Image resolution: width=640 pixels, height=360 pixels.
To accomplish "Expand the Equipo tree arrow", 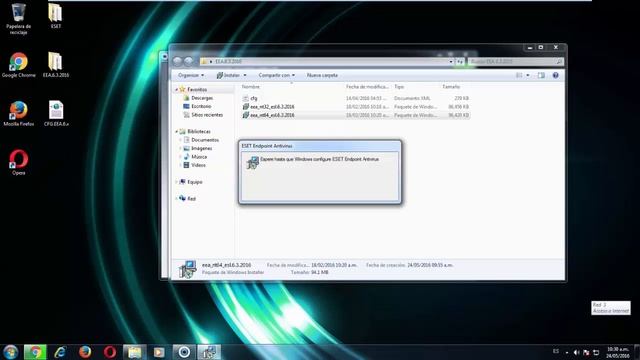I will click(x=177, y=182).
